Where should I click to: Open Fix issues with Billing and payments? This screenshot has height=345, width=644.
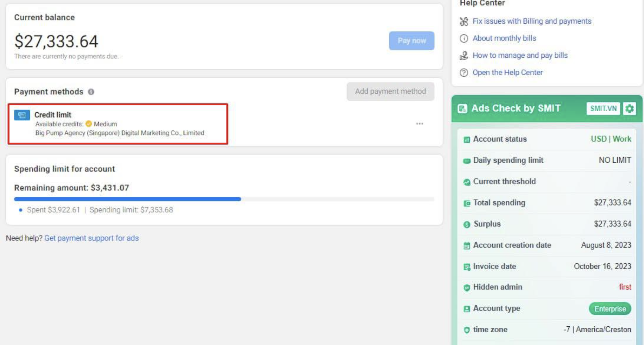point(532,21)
